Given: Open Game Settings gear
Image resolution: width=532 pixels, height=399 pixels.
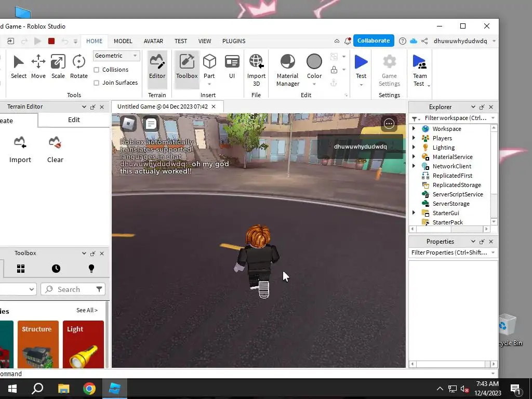Looking at the screenshot, I should pyautogui.click(x=389, y=71).
